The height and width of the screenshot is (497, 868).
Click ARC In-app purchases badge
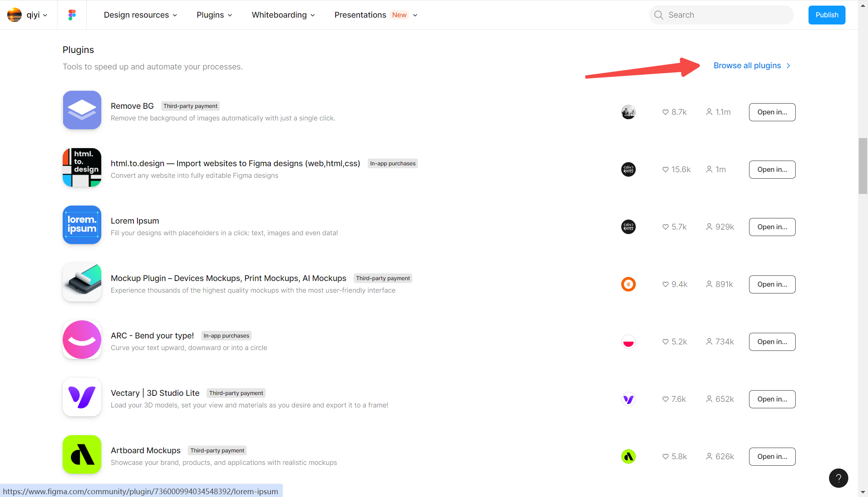pos(226,336)
